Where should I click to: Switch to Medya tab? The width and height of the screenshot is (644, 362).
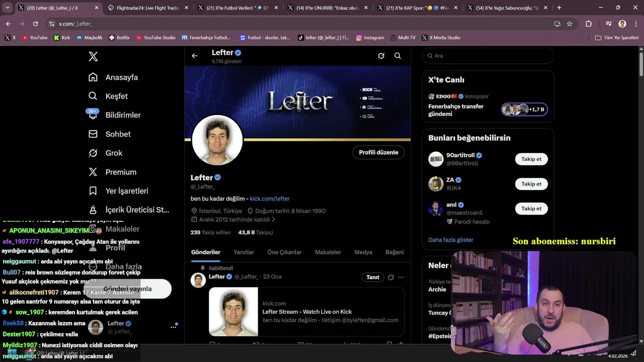pos(363,252)
